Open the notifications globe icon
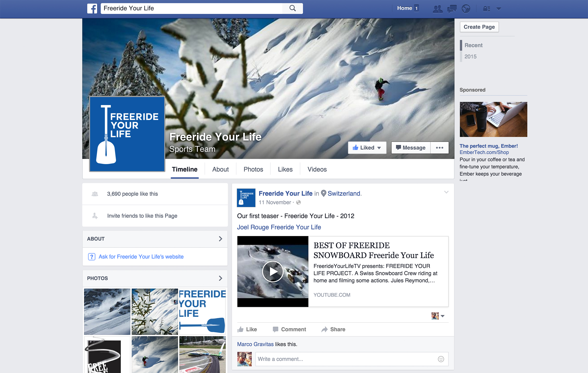This screenshot has width=588, height=373. point(466,9)
